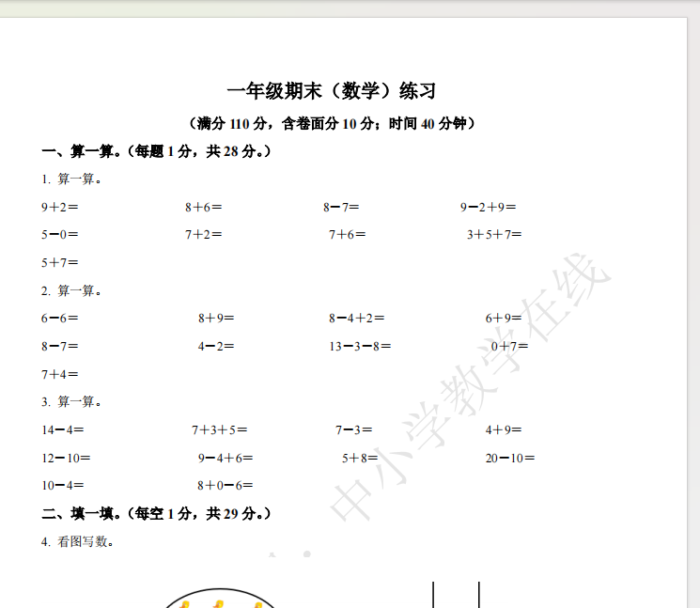Image resolution: width=700 pixels, height=608 pixels.
Task: Click the equation 5−0=
Action: point(60,234)
